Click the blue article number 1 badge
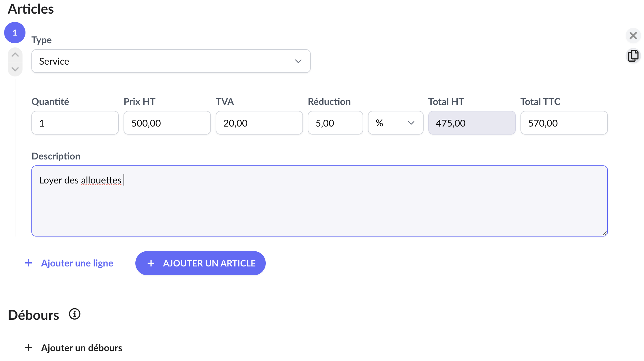 pos(15,33)
